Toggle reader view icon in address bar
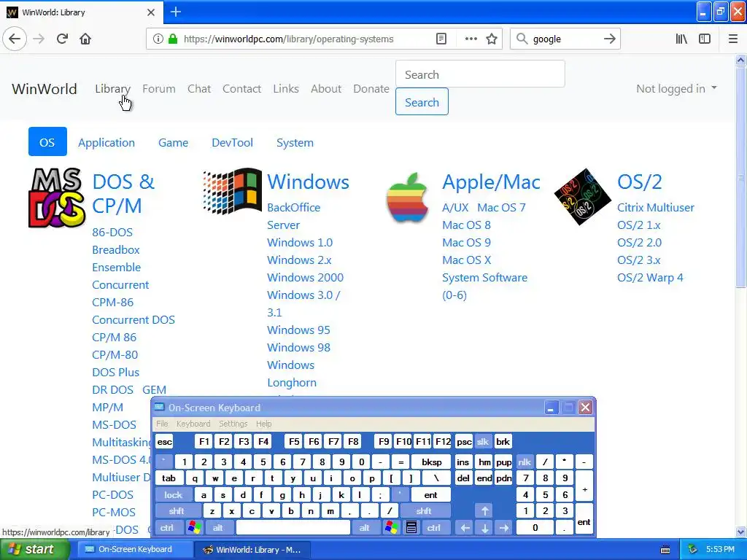The image size is (747, 560). tap(441, 39)
